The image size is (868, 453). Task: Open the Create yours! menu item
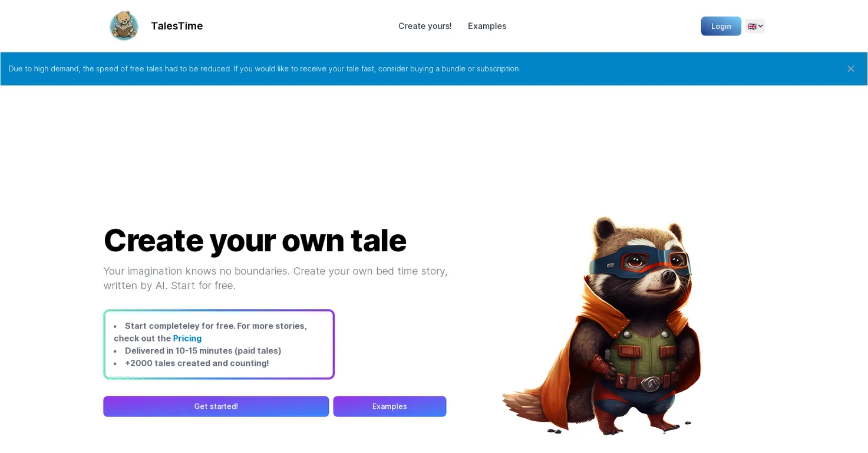[425, 26]
